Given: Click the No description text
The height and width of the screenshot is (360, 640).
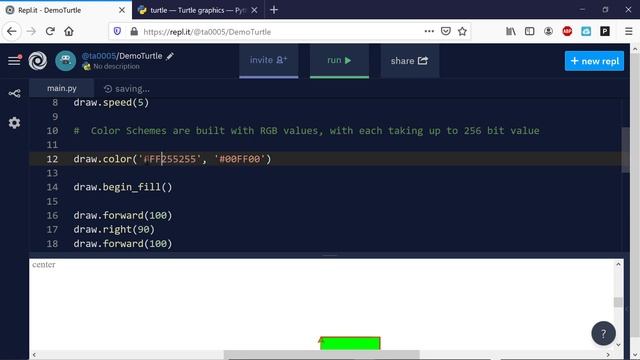Looking at the screenshot, I should point(116,66).
